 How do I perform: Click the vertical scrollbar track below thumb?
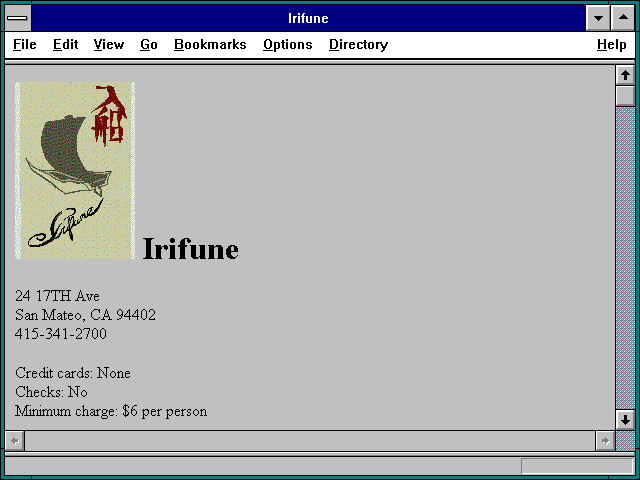point(625,258)
